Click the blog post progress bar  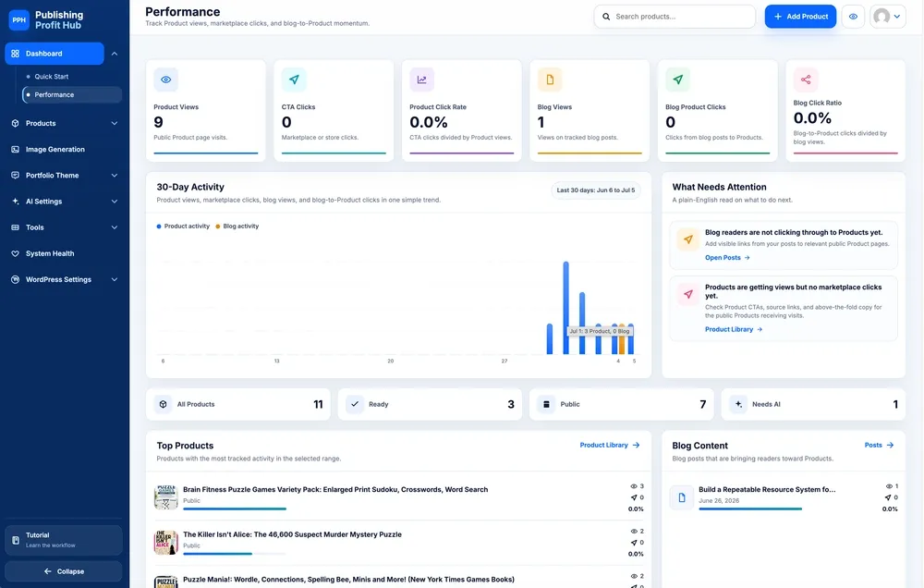pos(750,508)
